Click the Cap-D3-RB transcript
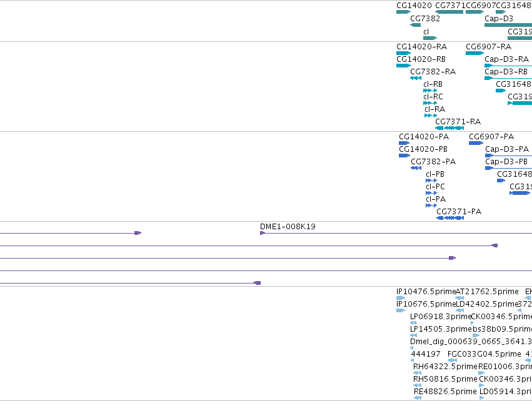 click(x=508, y=78)
